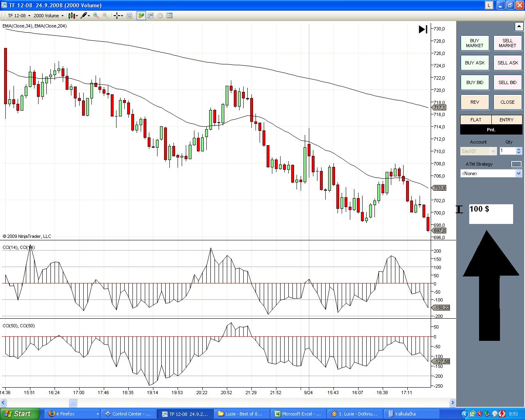525x420 pixels.
Task: Open the Account Sim101 dropdown
Action: coord(479,151)
